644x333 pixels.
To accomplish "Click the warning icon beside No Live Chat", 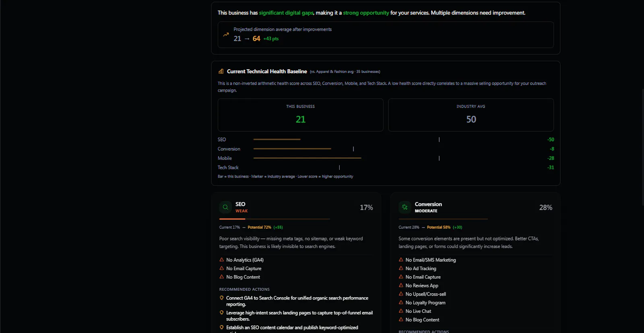I will coord(401,311).
